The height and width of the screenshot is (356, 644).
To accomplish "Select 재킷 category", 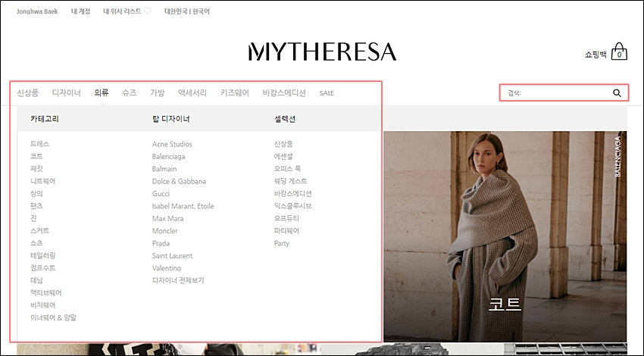I will 36,168.
